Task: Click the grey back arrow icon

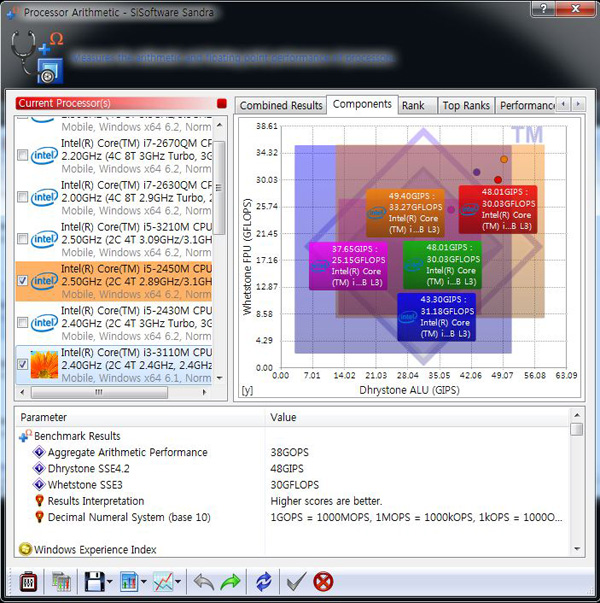Action: (x=203, y=582)
